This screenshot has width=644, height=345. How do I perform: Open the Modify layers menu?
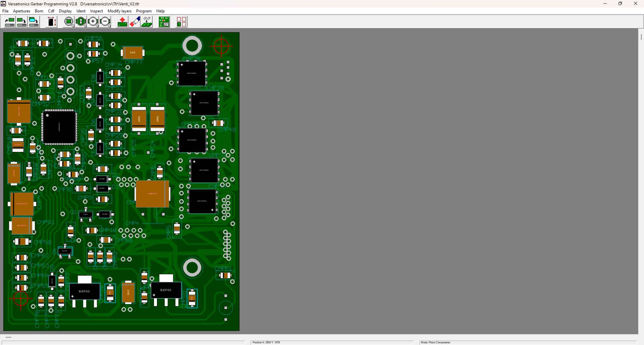(x=119, y=11)
